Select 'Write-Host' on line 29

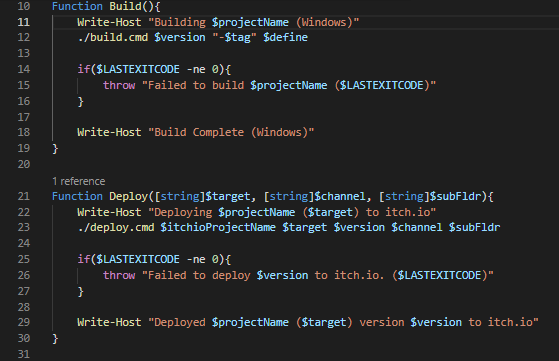pyautogui.click(x=109, y=322)
